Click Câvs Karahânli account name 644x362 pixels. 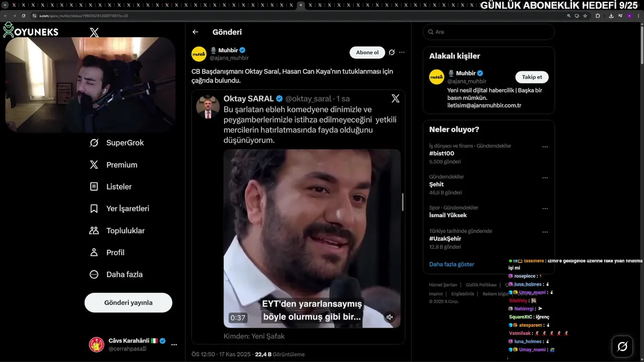[129, 341]
